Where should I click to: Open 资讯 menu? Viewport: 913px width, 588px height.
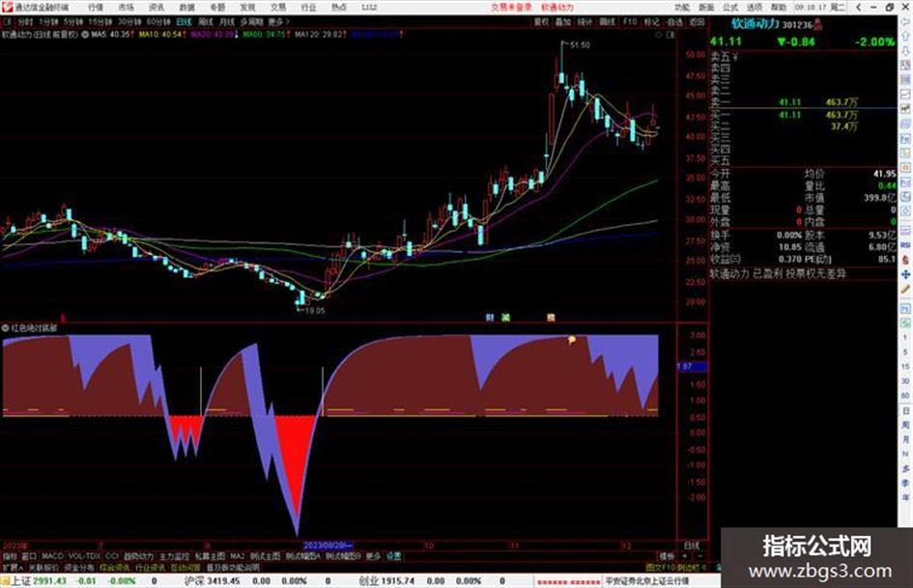[157, 7]
